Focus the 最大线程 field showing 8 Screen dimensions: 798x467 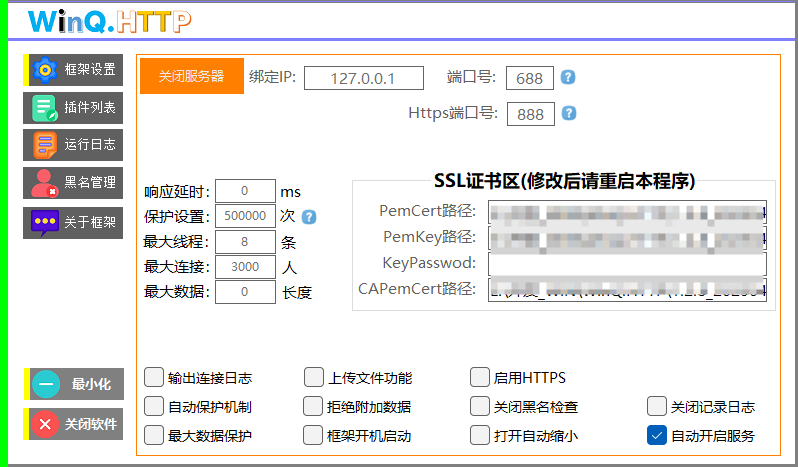pos(245,242)
